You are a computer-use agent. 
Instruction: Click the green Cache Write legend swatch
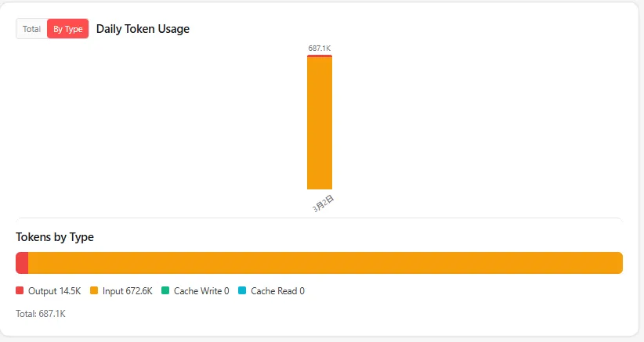(x=165, y=291)
